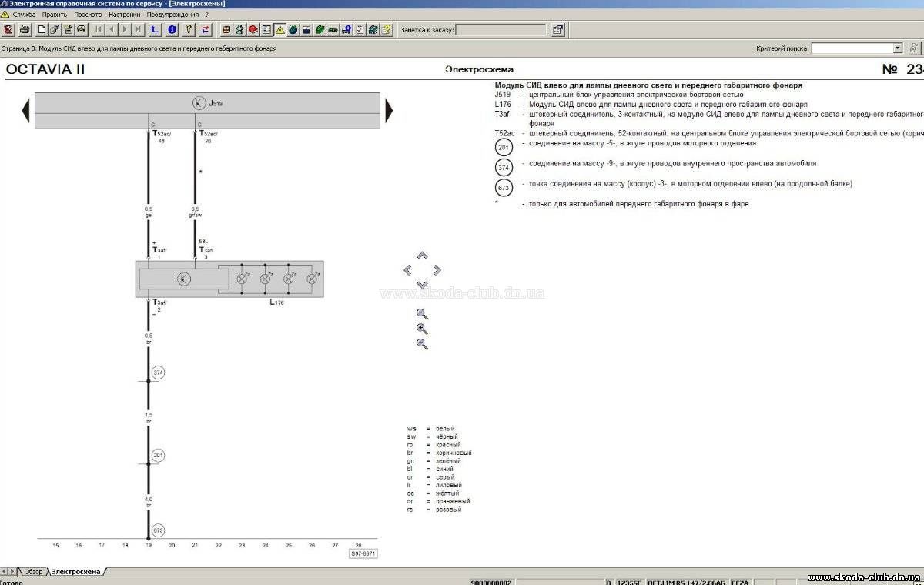
Task: Click legend circle 374 in description list
Action: tap(504, 167)
